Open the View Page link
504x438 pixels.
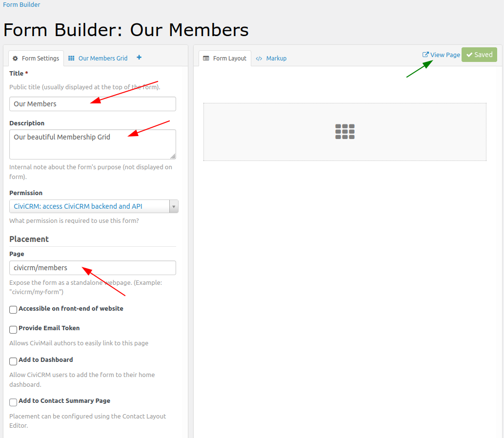[x=445, y=55]
